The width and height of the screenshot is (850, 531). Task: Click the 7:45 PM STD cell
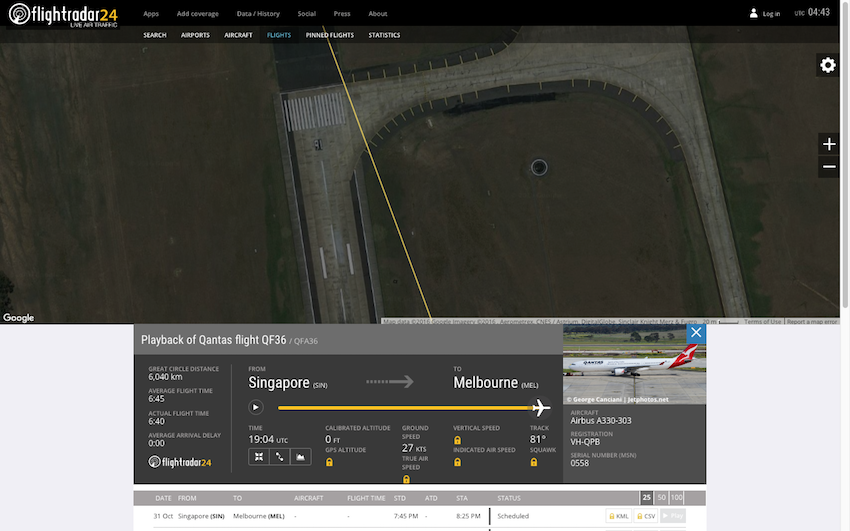pyautogui.click(x=405, y=516)
